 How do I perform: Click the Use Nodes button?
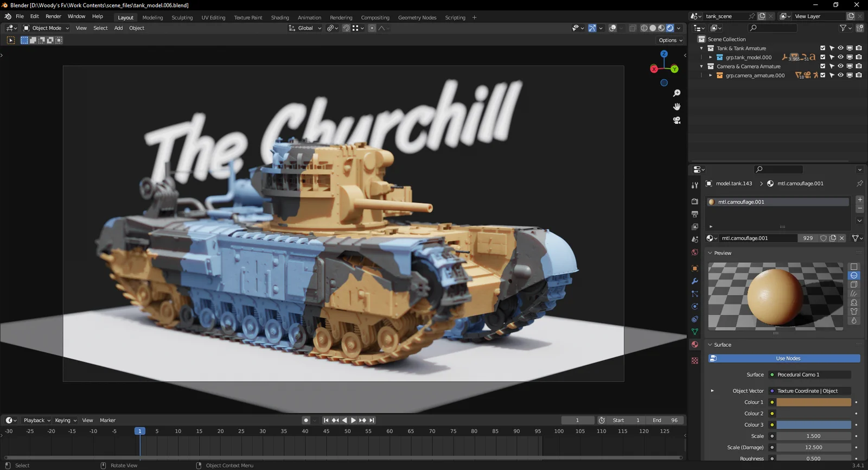point(784,358)
